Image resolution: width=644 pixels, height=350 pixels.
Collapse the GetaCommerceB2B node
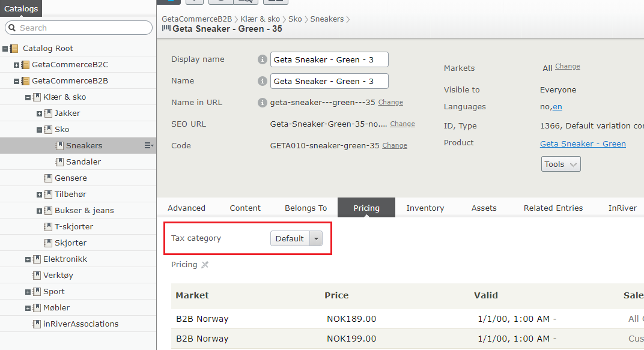[16, 81]
